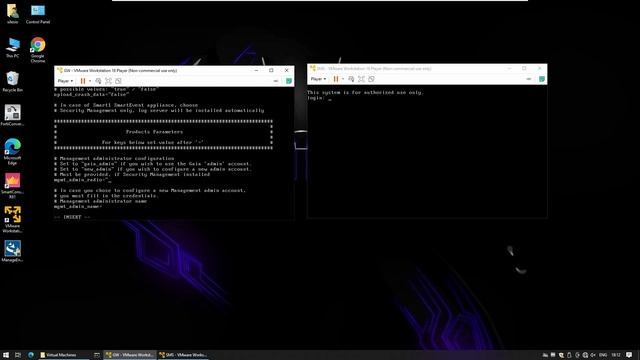
Task: Maximize the GW VMware window
Action: coord(271,70)
